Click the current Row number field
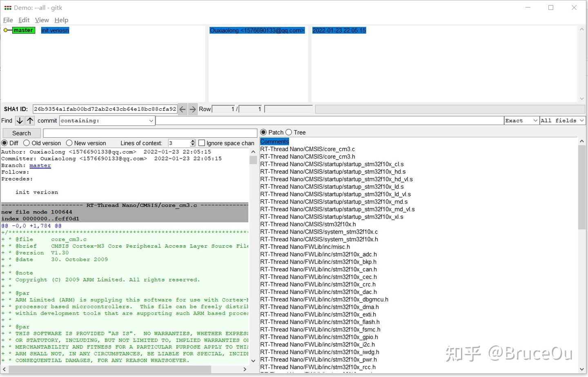The image size is (588, 377). (224, 109)
